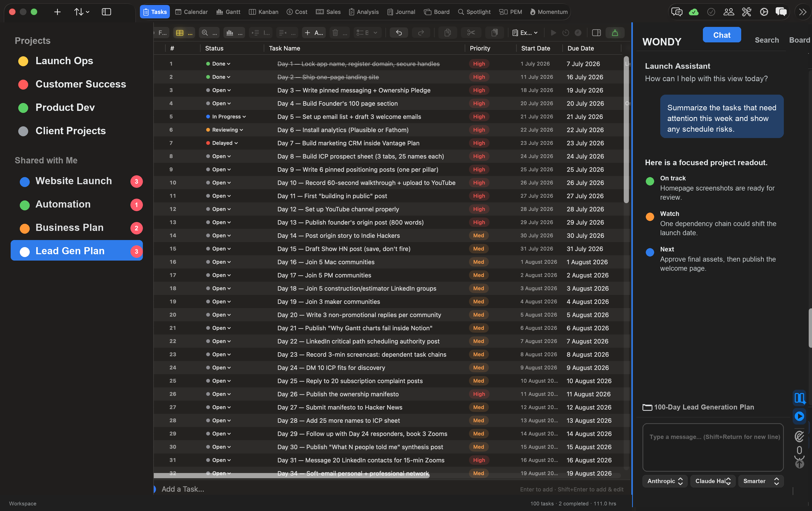Image resolution: width=812 pixels, height=511 pixels.
Task: Click the play timer icon in toolbar
Action: point(553,33)
